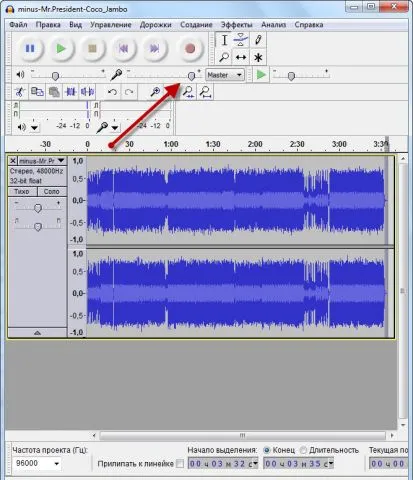Viewport: 413px width, 480px height.
Task: Select the Конец radio button
Action: 267,450
